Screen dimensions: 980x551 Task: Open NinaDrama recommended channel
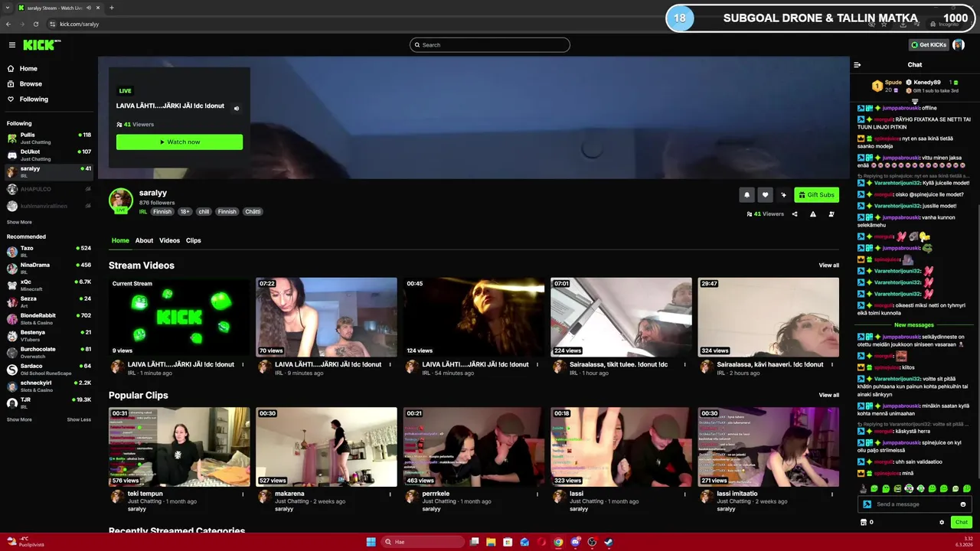pyautogui.click(x=49, y=268)
